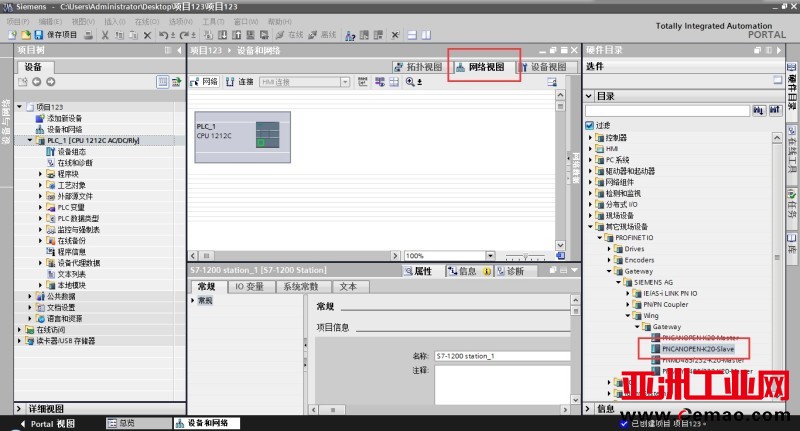Expand the PN/PN Coupler catalog folder

[628, 305]
